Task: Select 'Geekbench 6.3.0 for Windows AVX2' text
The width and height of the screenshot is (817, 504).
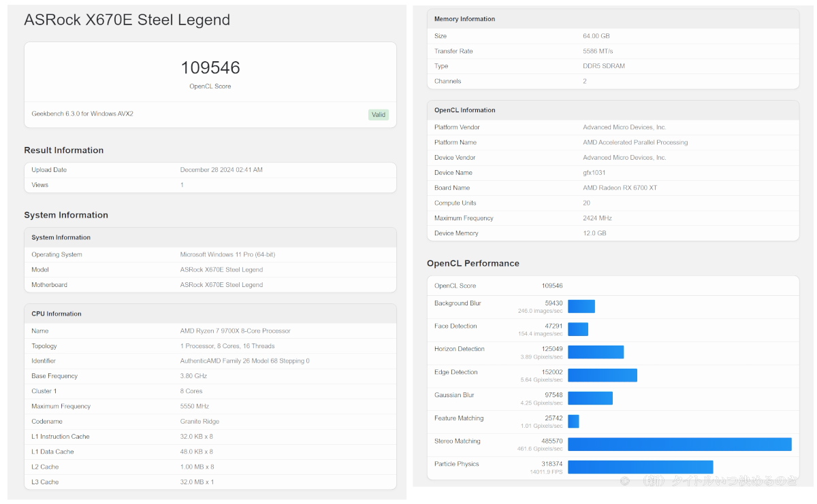Action: pyautogui.click(x=82, y=114)
